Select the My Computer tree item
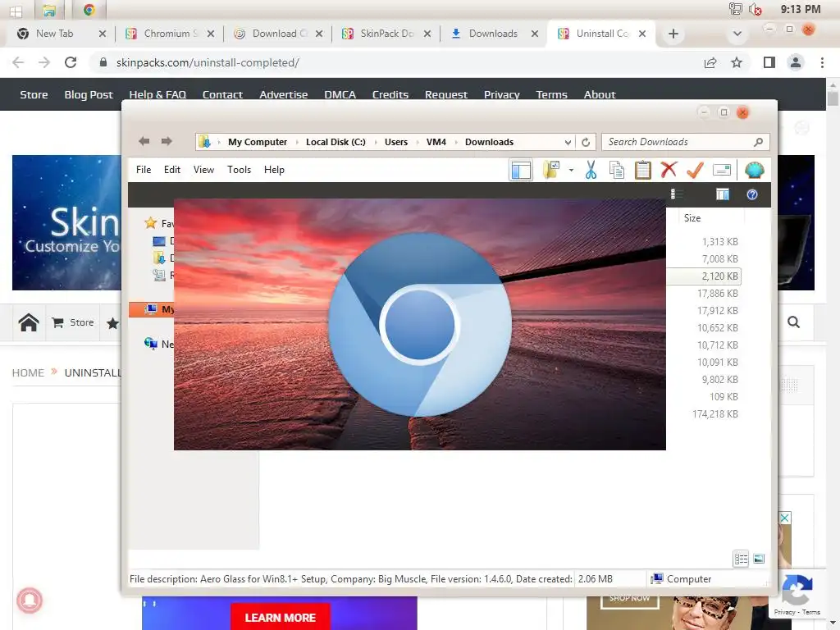 [152, 309]
